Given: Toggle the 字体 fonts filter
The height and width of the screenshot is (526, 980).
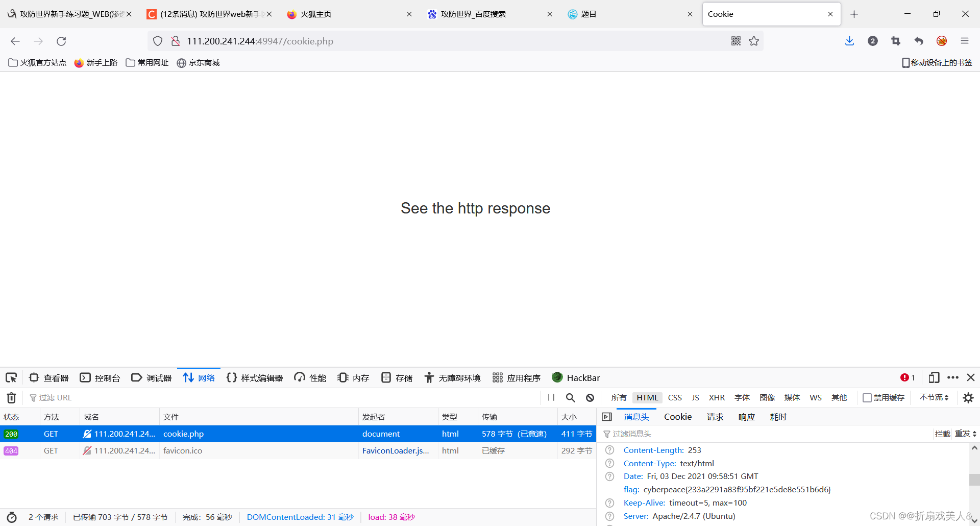Looking at the screenshot, I should pyautogui.click(x=742, y=398).
